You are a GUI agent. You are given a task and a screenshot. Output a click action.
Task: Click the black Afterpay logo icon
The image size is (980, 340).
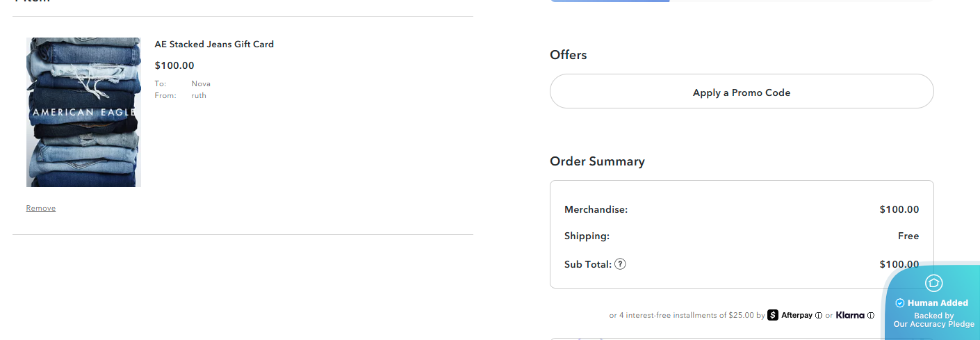tap(773, 315)
